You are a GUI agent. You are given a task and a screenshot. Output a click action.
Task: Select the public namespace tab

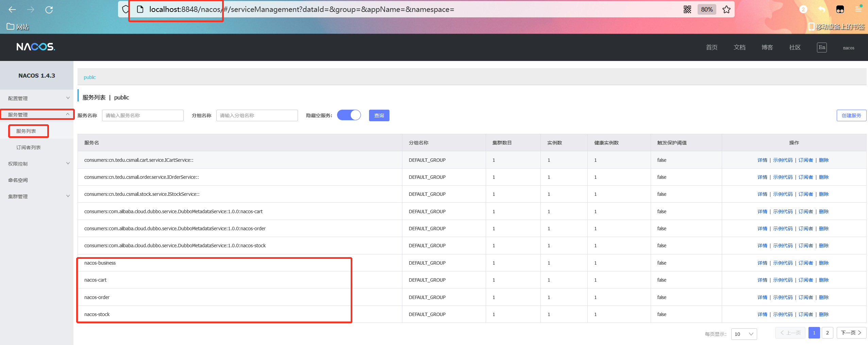point(89,77)
